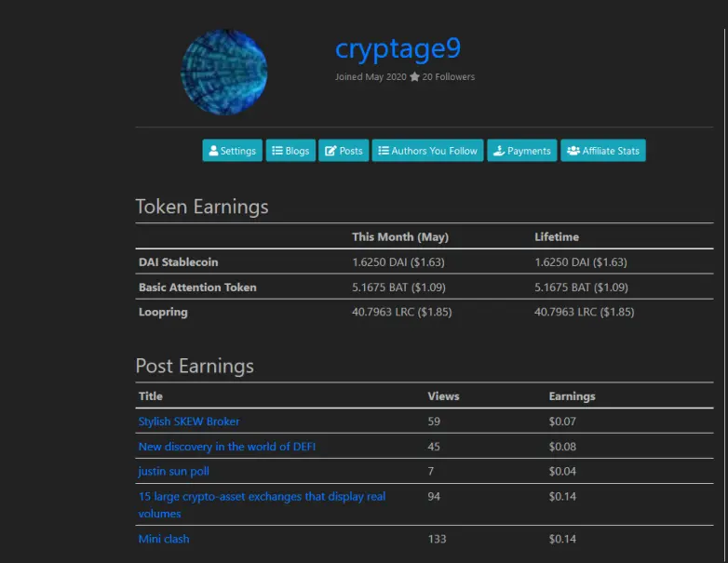Select the 45 views cell
Image resolution: width=728 pixels, height=563 pixels.
point(434,446)
